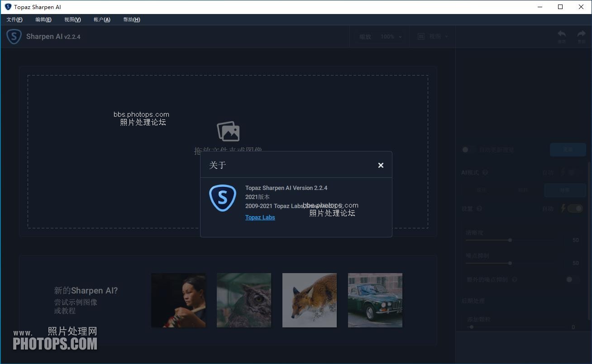Toggle the AI模式 自动 switch
The height and width of the screenshot is (364, 592).
[x=574, y=172]
